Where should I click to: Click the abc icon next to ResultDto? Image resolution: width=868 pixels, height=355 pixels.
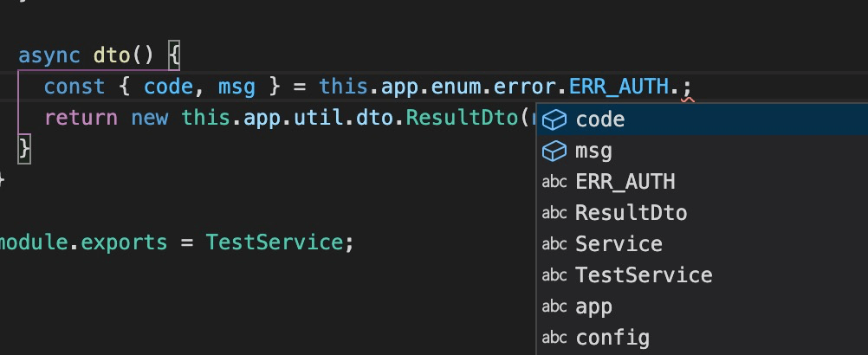point(554,213)
